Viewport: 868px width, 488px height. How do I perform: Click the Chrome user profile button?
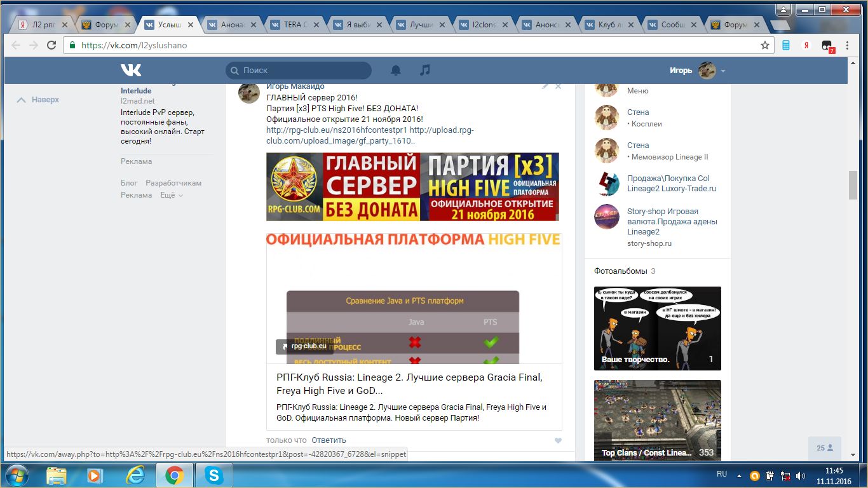coord(785,9)
